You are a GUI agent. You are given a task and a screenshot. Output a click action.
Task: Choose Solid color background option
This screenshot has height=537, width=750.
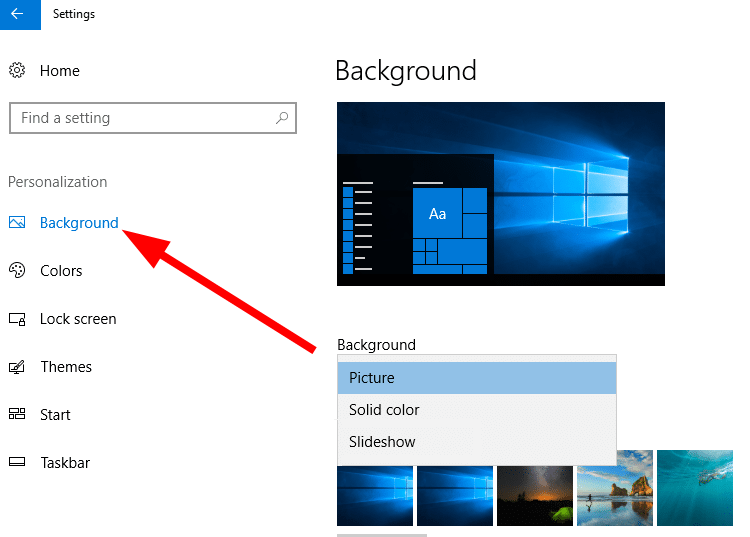pos(477,410)
